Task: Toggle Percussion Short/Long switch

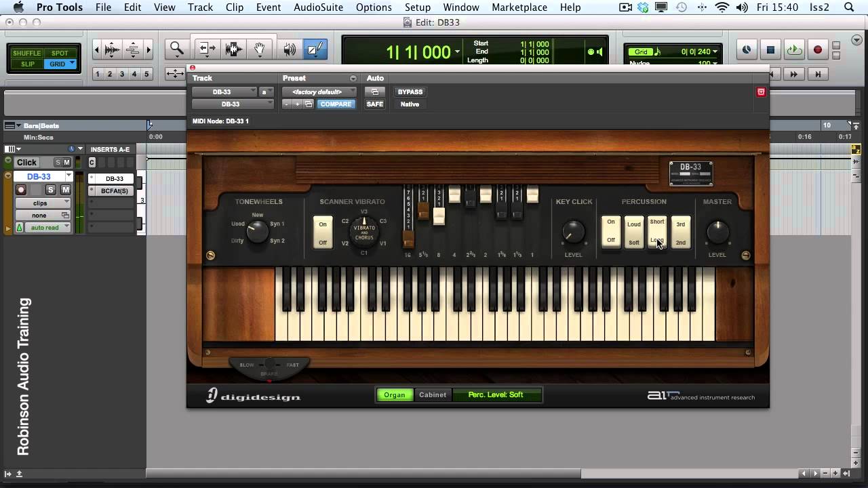Action: (x=657, y=231)
